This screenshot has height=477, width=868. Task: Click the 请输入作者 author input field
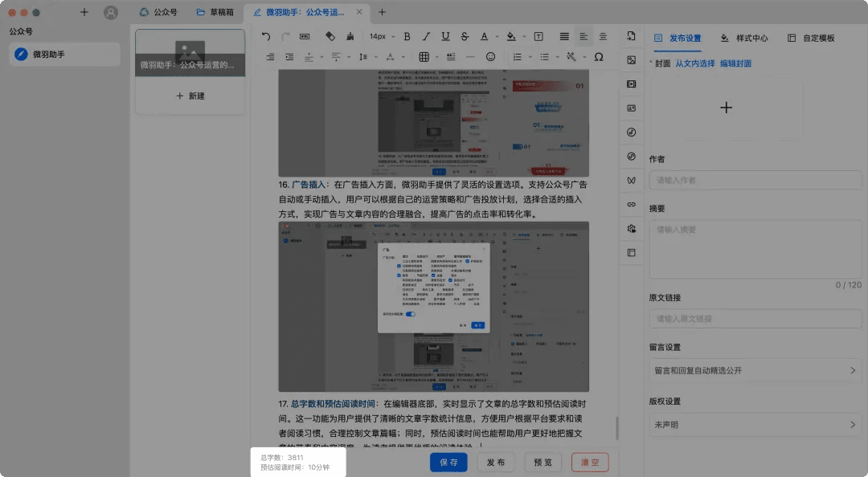click(x=755, y=181)
